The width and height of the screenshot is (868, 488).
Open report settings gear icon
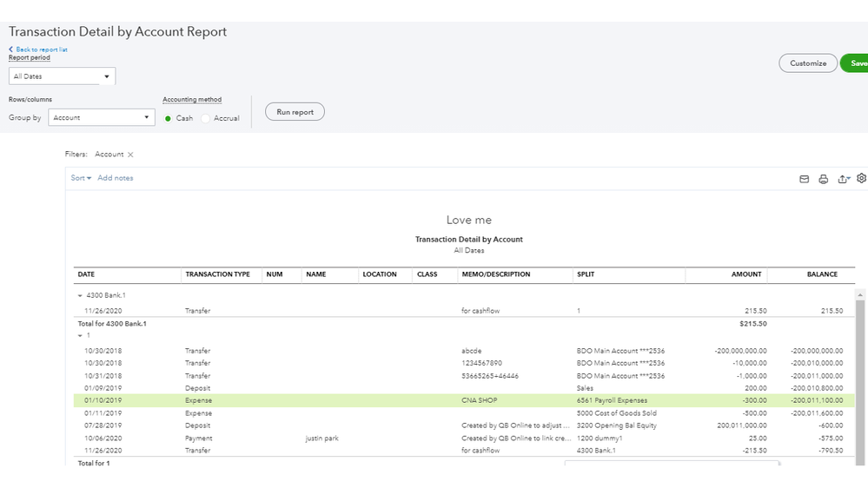point(861,178)
